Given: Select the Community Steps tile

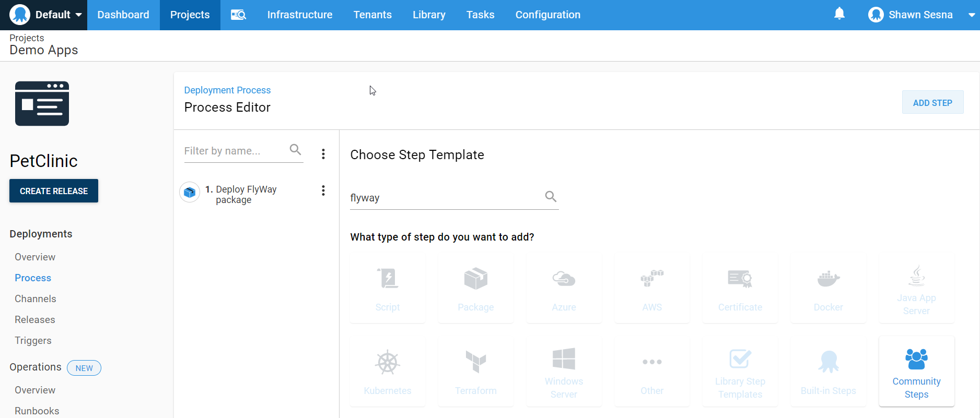Looking at the screenshot, I should [x=916, y=372].
